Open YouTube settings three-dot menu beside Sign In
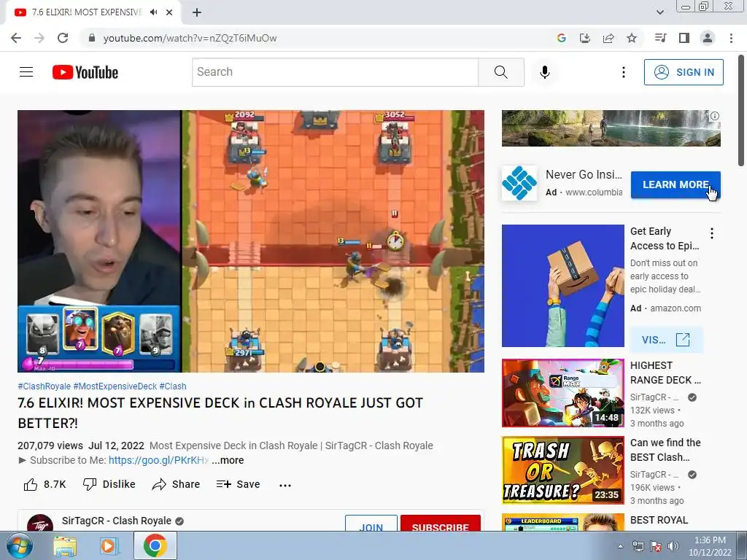Screen dimensions: 747x560 [623, 72]
